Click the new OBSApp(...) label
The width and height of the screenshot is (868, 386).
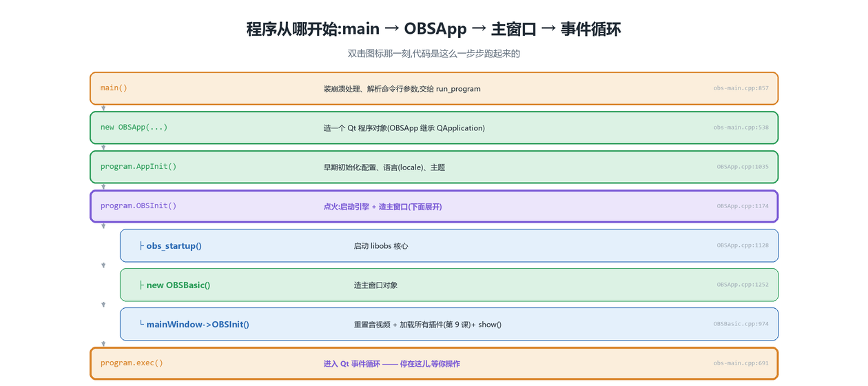point(134,128)
